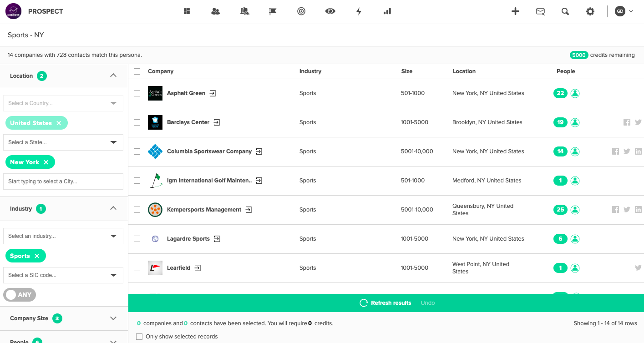Open the Learfield company name
Screen dimensions: 644x343
coord(178,268)
